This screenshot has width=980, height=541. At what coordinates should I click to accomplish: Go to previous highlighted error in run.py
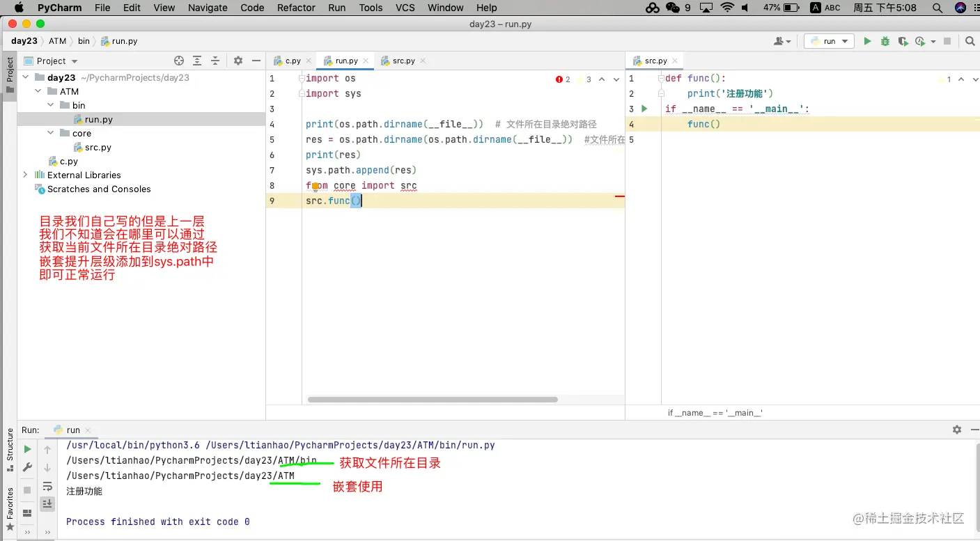602,79
